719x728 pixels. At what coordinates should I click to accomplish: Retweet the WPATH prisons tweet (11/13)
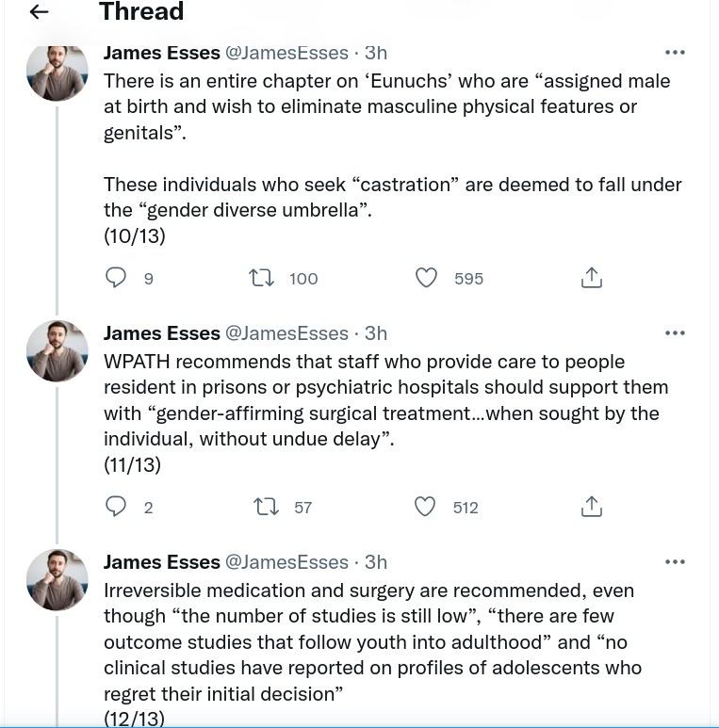click(x=266, y=507)
